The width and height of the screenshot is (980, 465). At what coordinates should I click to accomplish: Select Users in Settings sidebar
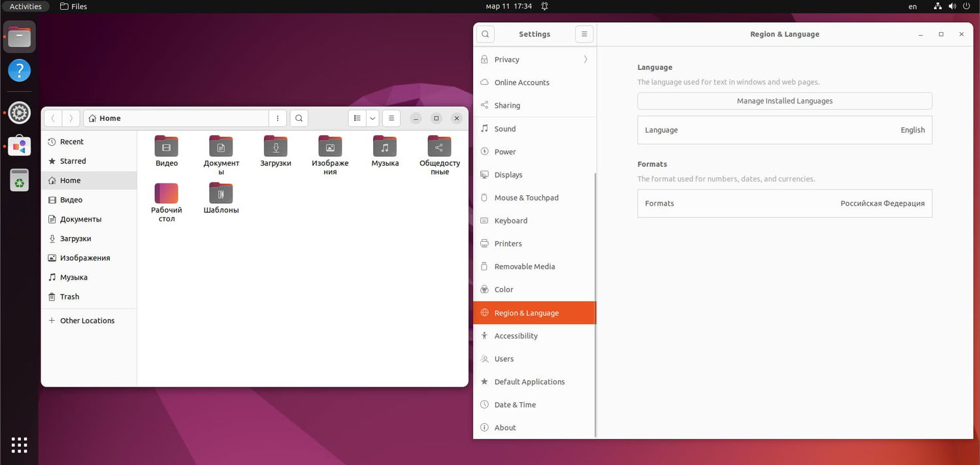click(534, 359)
